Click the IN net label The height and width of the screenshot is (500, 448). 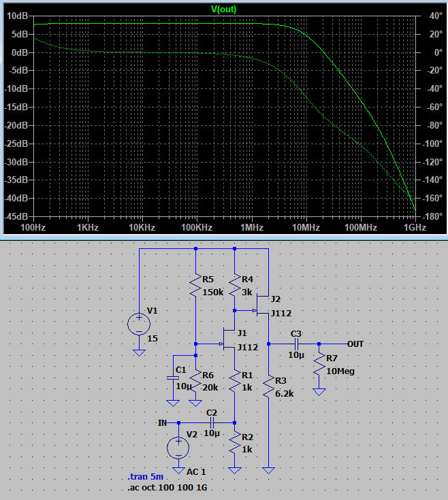pos(163,422)
